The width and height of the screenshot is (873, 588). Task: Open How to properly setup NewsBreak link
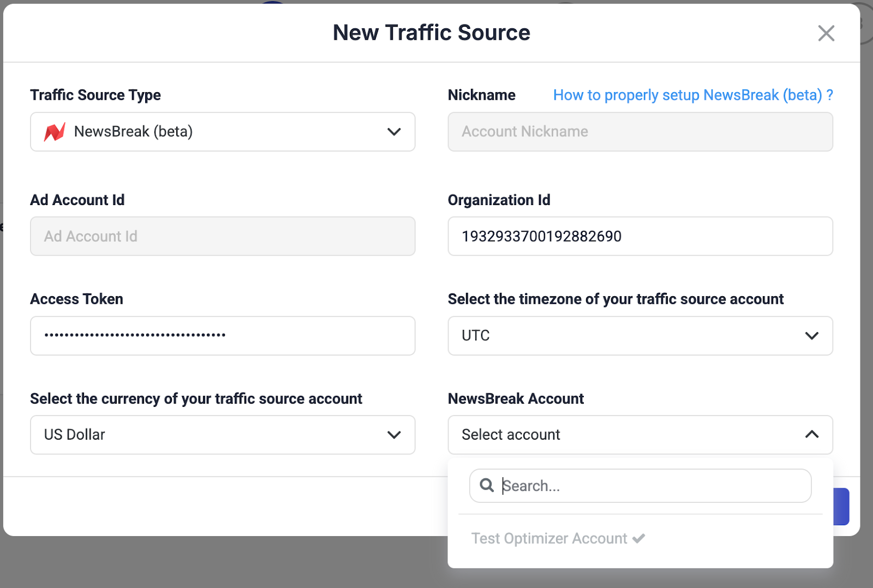693,95
